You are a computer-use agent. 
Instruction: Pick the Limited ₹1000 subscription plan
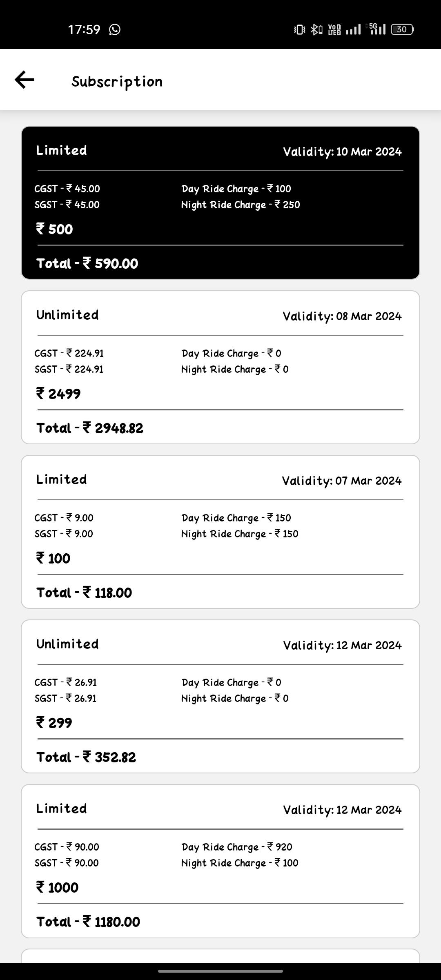point(220,861)
